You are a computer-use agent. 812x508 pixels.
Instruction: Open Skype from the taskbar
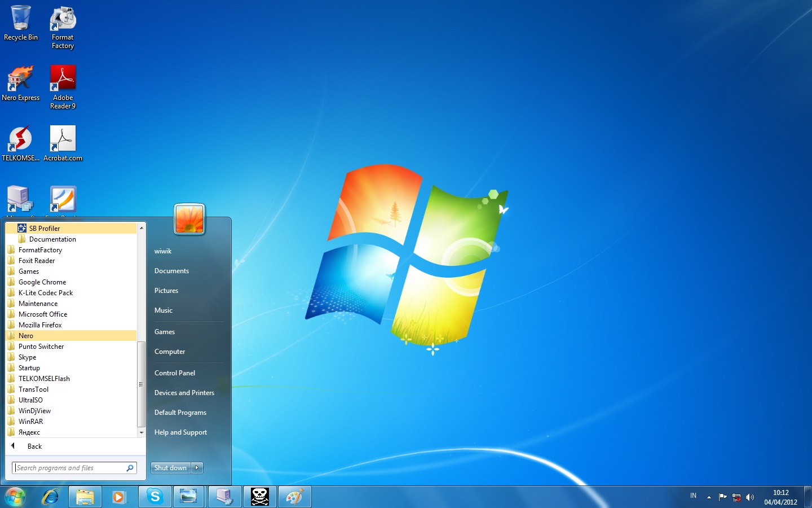pos(155,497)
